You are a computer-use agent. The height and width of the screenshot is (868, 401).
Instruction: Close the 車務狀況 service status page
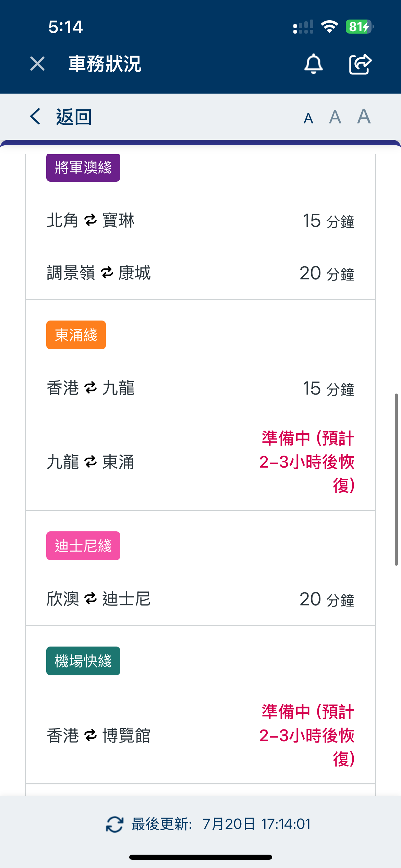pyautogui.click(x=37, y=64)
